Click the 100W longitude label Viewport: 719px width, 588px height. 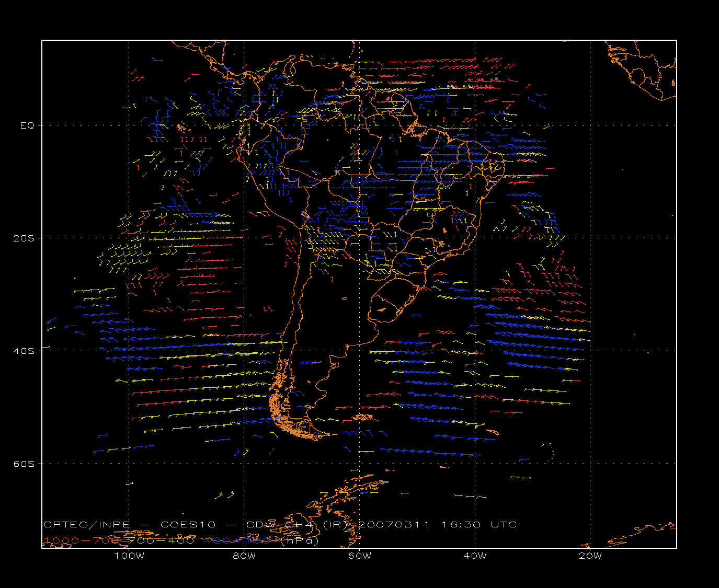tap(129, 556)
